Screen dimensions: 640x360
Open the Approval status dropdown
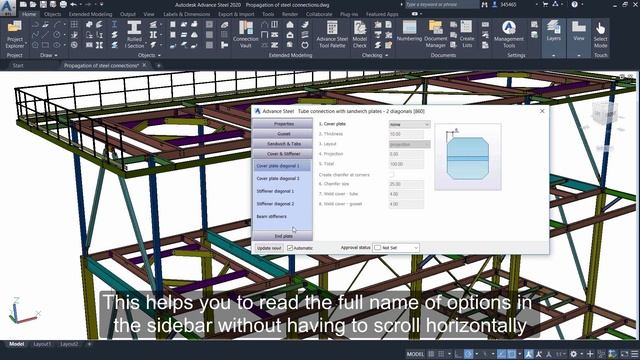(396, 248)
